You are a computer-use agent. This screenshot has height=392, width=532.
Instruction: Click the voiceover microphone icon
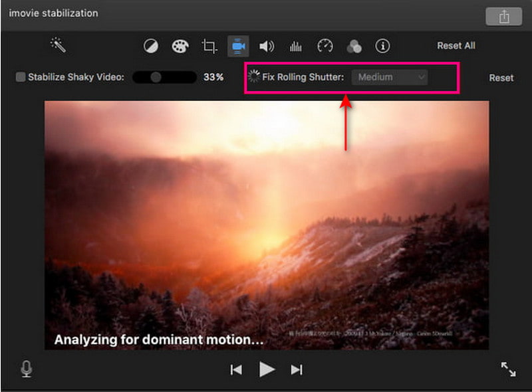pyautogui.click(x=27, y=369)
